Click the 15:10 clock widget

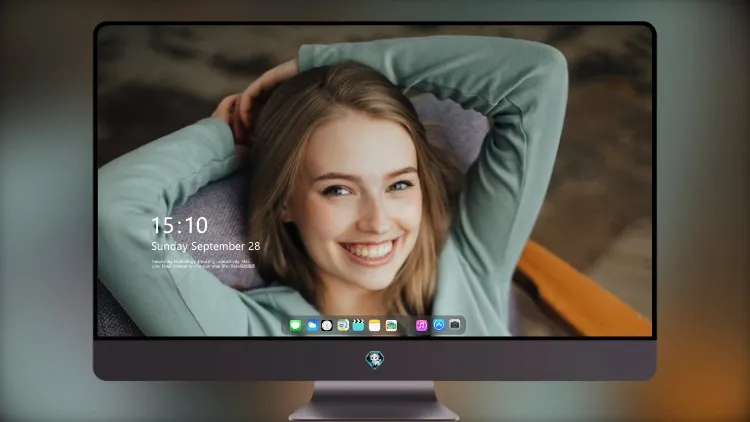[180, 225]
